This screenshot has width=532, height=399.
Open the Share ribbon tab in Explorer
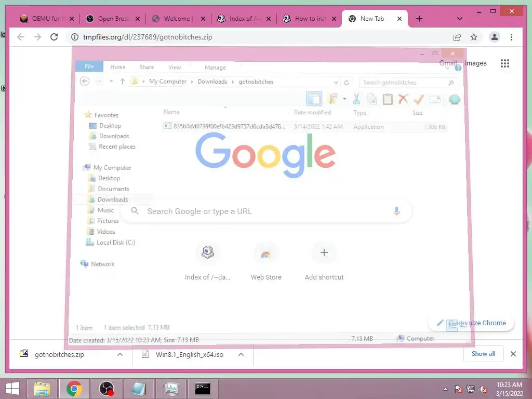tap(147, 67)
